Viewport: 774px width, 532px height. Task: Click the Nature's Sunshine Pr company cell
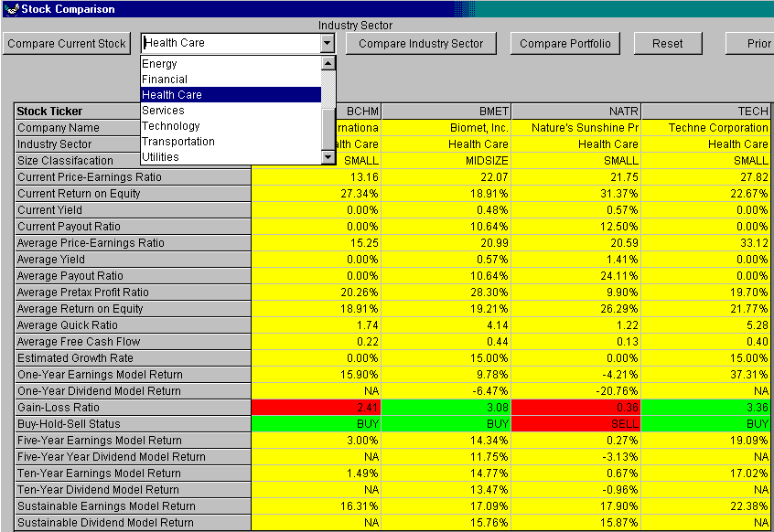[576, 128]
